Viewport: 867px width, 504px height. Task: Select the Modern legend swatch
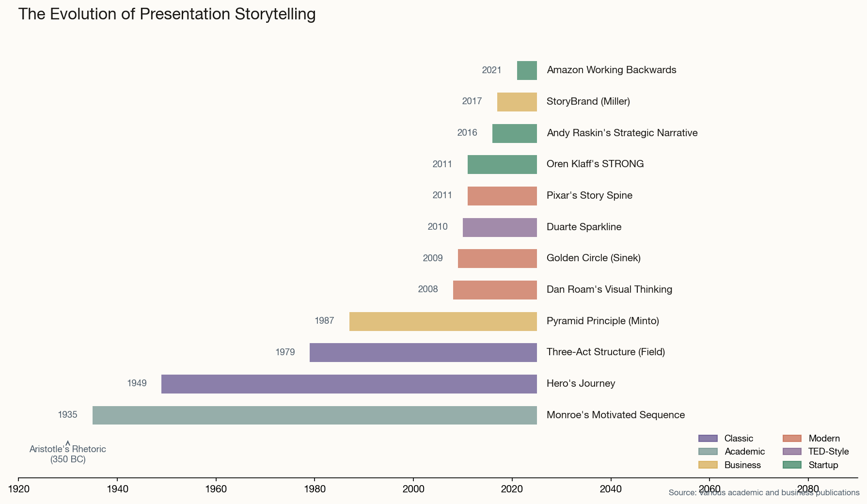pos(793,438)
